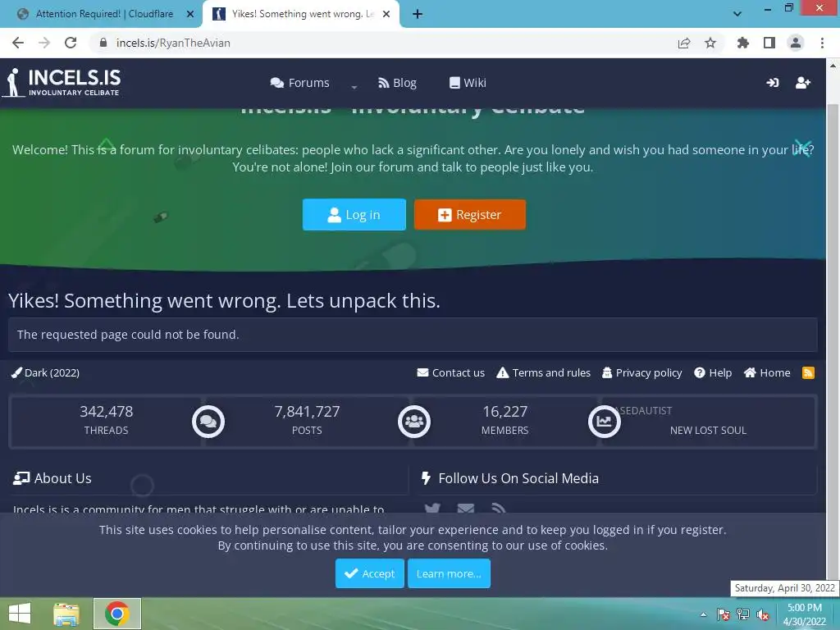
Task: Click the Chrome taskbar icon
Action: coord(117,614)
